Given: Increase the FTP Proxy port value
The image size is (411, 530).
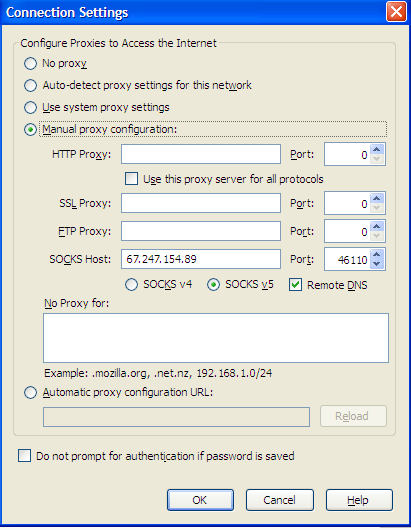Looking at the screenshot, I should [x=377, y=226].
